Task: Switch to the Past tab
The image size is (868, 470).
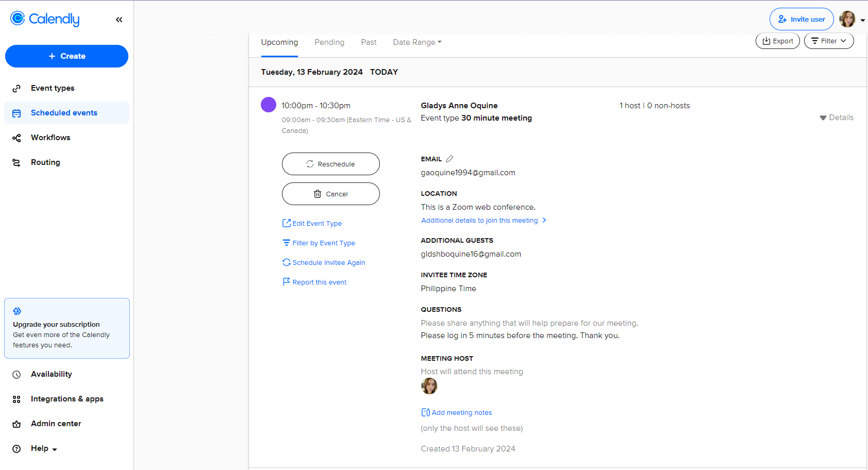Action: pyautogui.click(x=369, y=42)
